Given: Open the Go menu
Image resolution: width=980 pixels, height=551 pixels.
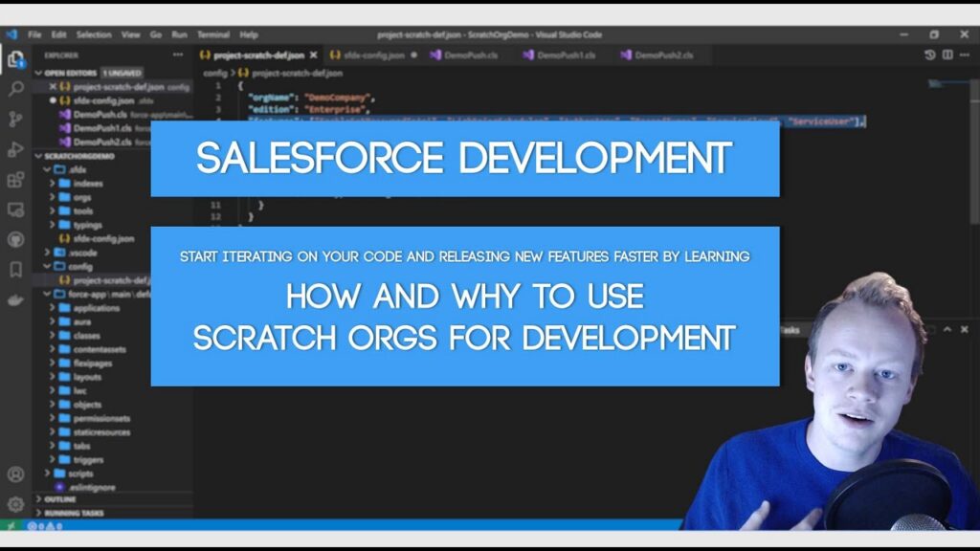Looking at the screenshot, I should [x=156, y=35].
